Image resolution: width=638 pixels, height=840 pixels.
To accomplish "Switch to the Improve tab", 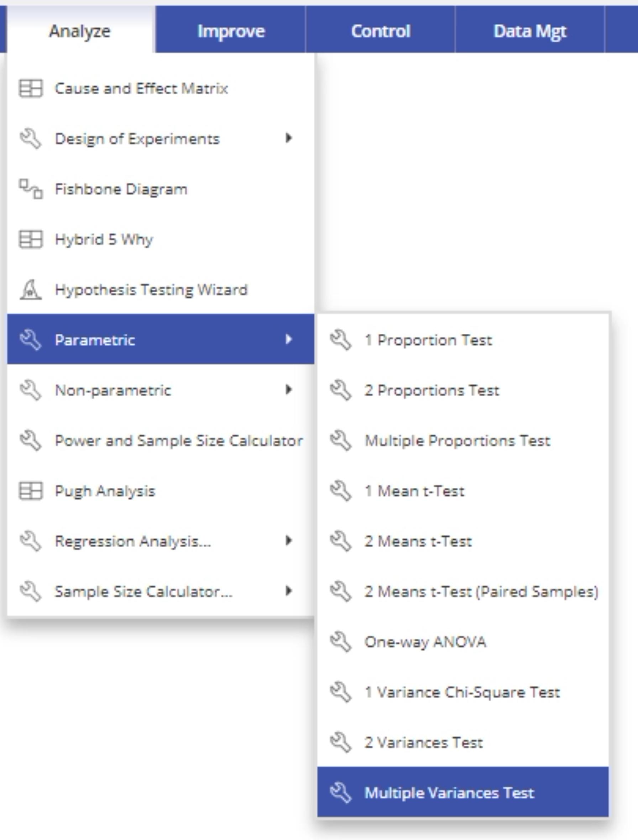I will pos(231,31).
